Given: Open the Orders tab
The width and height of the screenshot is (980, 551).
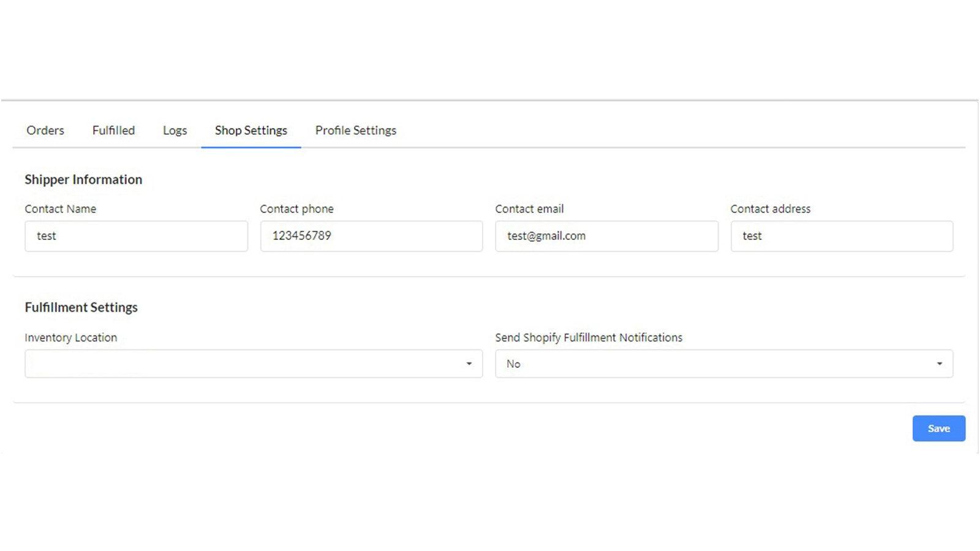Looking at the screenshot, I should click(x=45, y=130).
